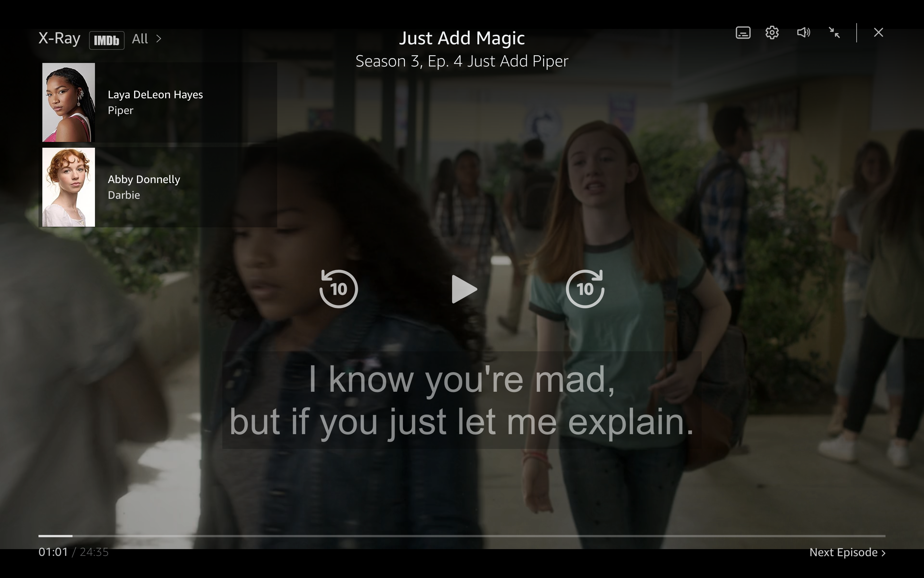Image resolution: width=924 pixels, height=578 pixels.
Task: Skip forward 10 seconds
Action: click(x=585, y=289)
